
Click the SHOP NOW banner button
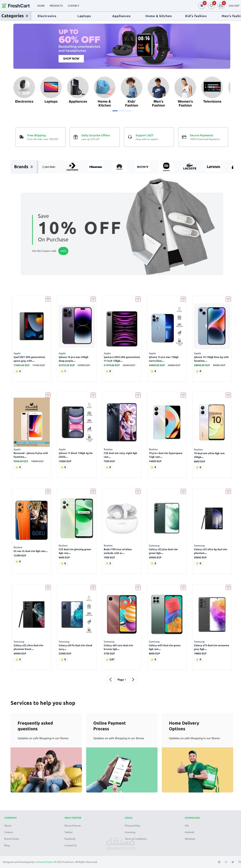tap(71, 59)
